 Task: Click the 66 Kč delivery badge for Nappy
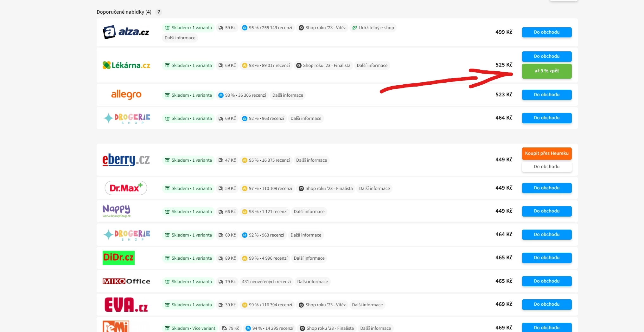[227, 212]
